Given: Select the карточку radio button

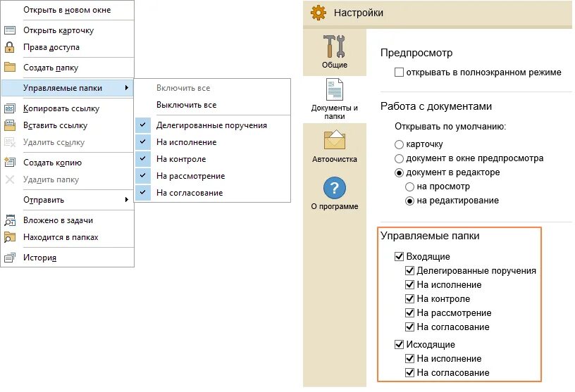Looking at the screenshot, I should click(x=399, y=144).
